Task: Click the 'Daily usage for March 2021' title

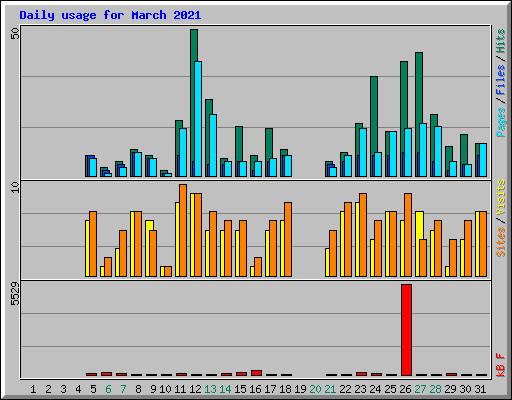Action: point(110,15)
